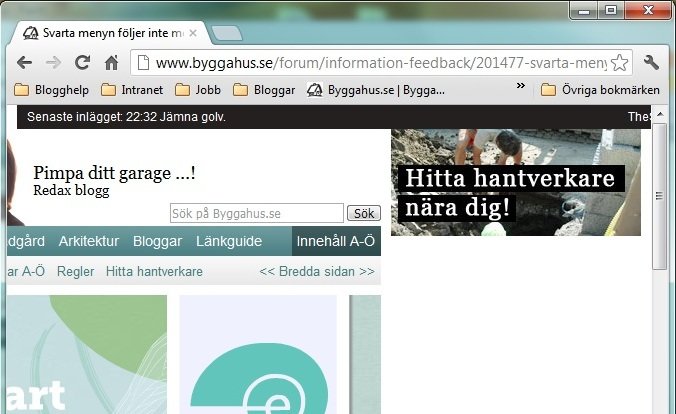Screen dimensions: 676x414
Task: Open the Chrome wrench settings menu
Action: pos(651,63)
